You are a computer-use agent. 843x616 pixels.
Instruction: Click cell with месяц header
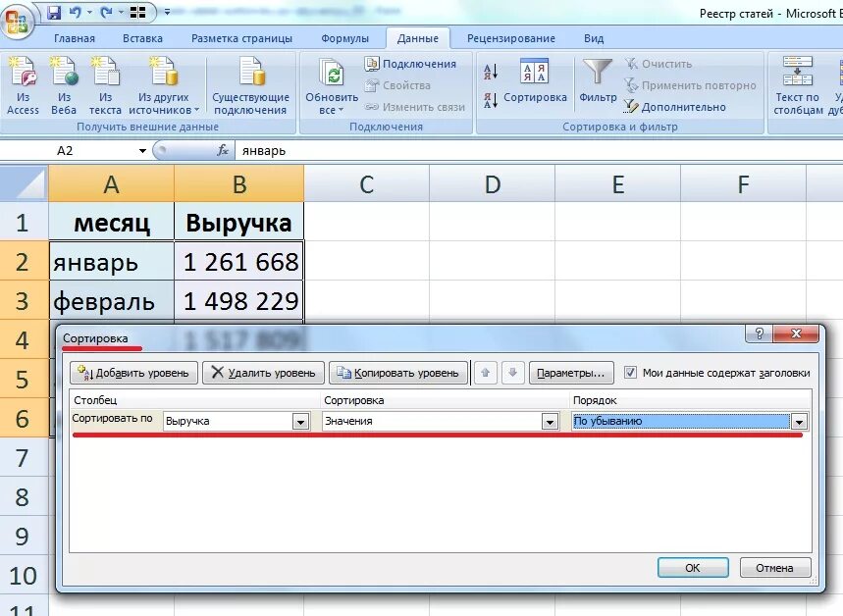pos(111,222)
